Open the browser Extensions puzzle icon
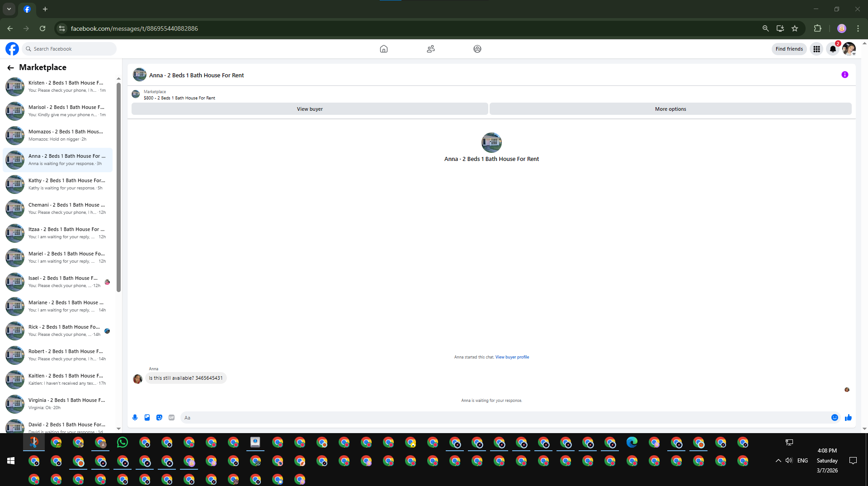 point(817,28)
